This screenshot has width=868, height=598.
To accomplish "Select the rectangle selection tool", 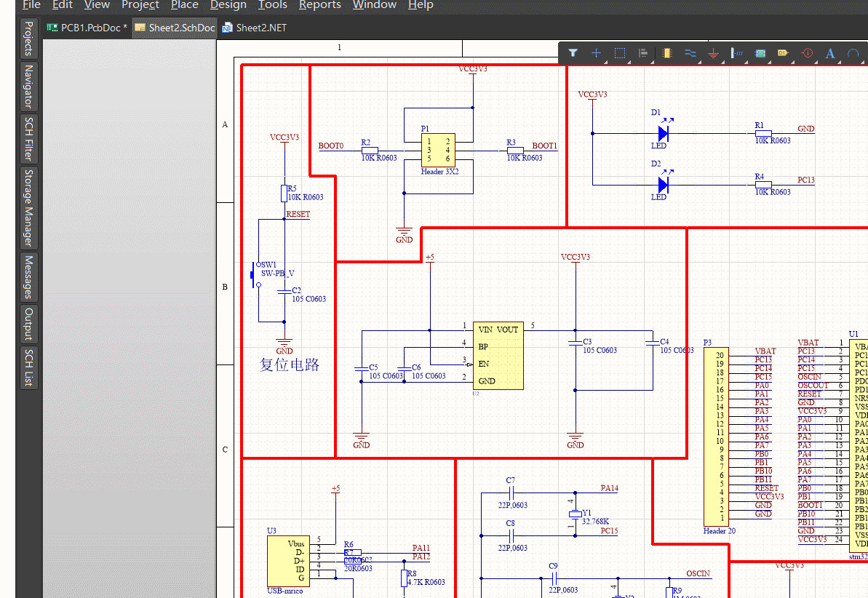I will tap(620, 53).
